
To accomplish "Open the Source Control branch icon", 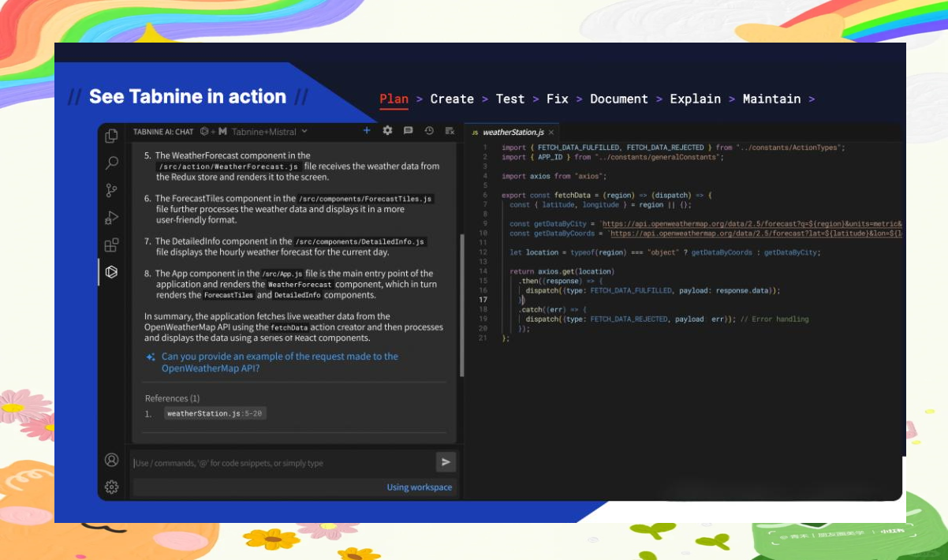I will pos(111,190).
